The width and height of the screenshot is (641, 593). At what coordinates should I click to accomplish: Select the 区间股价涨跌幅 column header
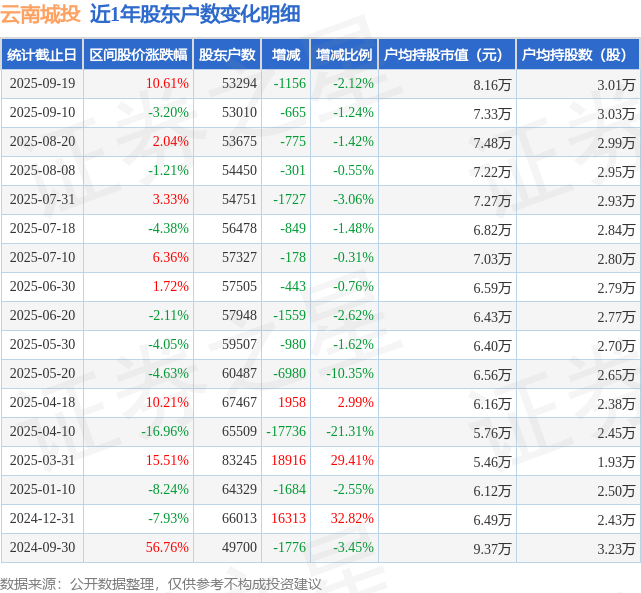click(x=138, y=54)
